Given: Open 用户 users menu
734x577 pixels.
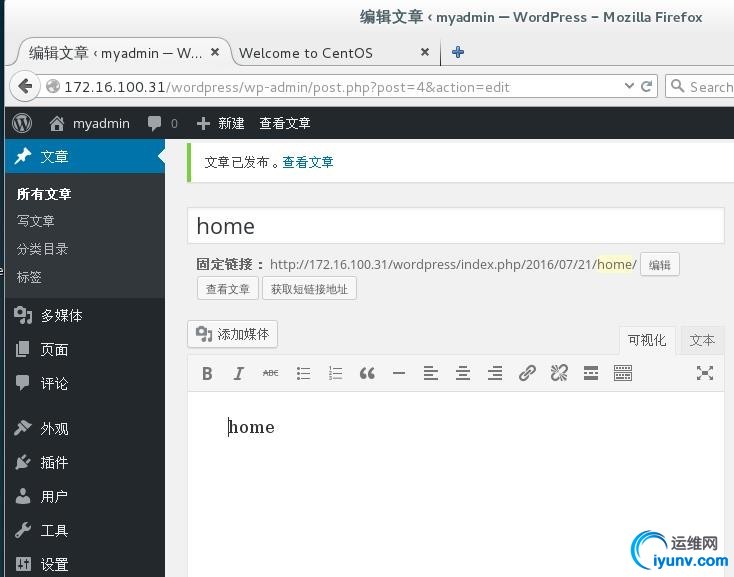Looking at the screenshot, I should tap(85, 497).
